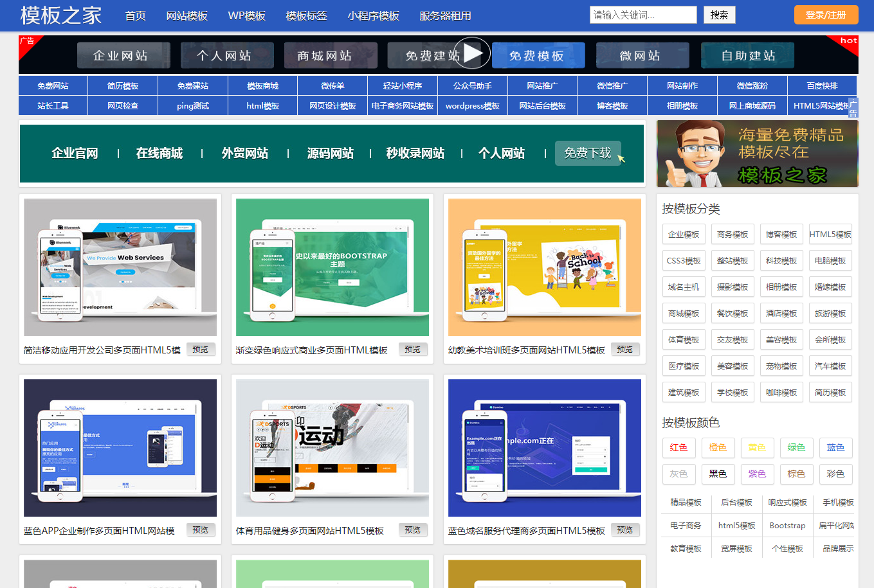Image resolution: width=874 pixels, height=588 pixels.
Task: Choose the 蓝色 color filter tag
Action: [835, 447]
